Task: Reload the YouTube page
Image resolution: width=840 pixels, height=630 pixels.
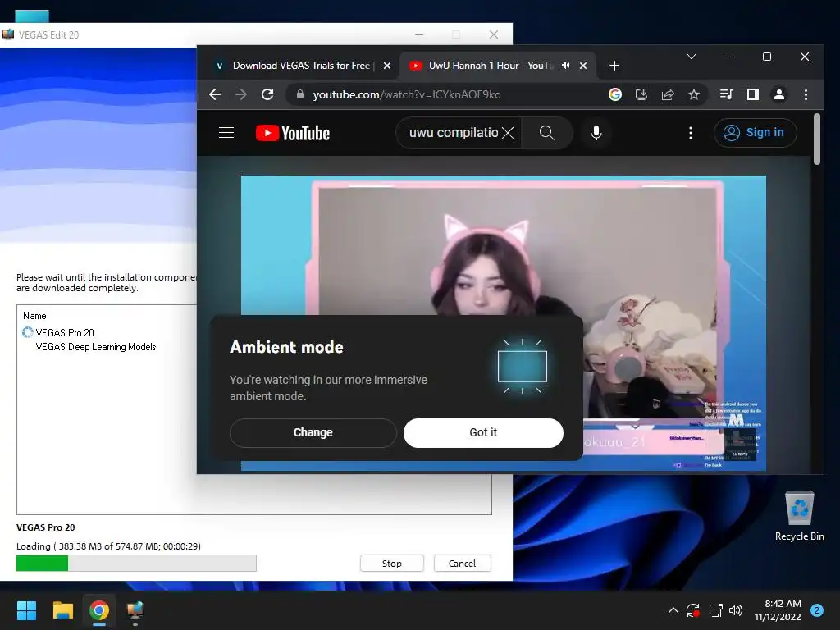Action: tap(267, 95)
